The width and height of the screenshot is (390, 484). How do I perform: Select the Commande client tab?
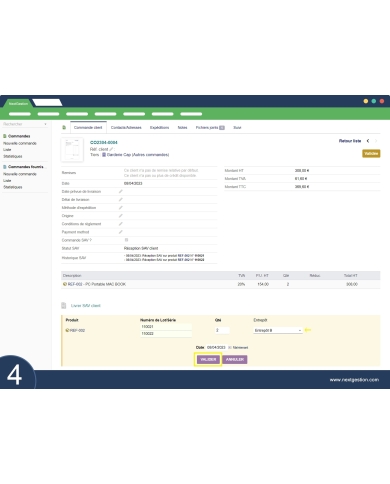(88, 127)
